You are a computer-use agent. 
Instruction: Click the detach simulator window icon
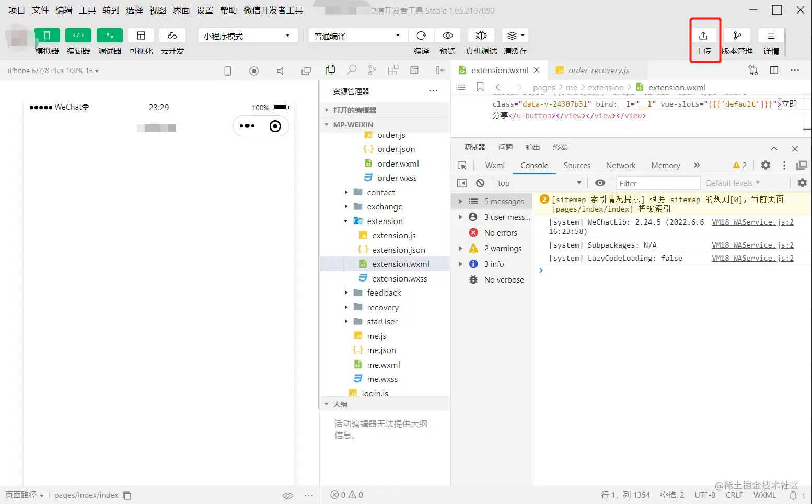(306, 71)
